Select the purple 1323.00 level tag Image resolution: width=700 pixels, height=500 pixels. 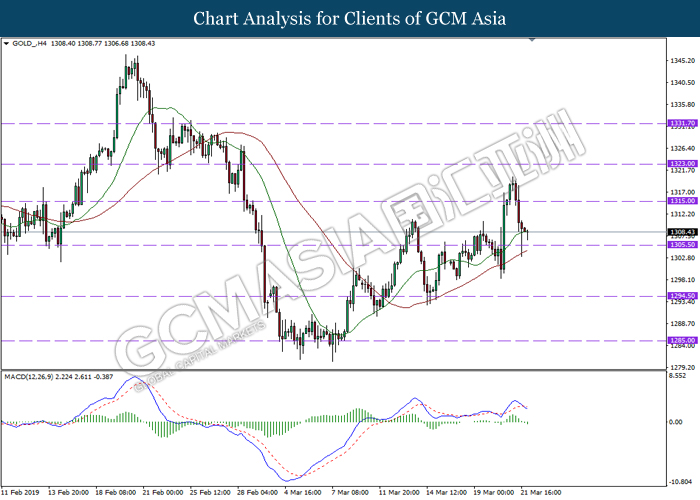(682, 164)
